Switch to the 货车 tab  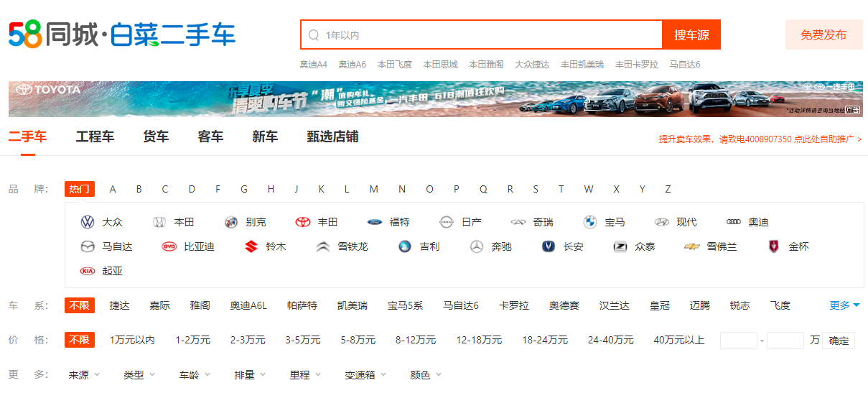[156, 137]
